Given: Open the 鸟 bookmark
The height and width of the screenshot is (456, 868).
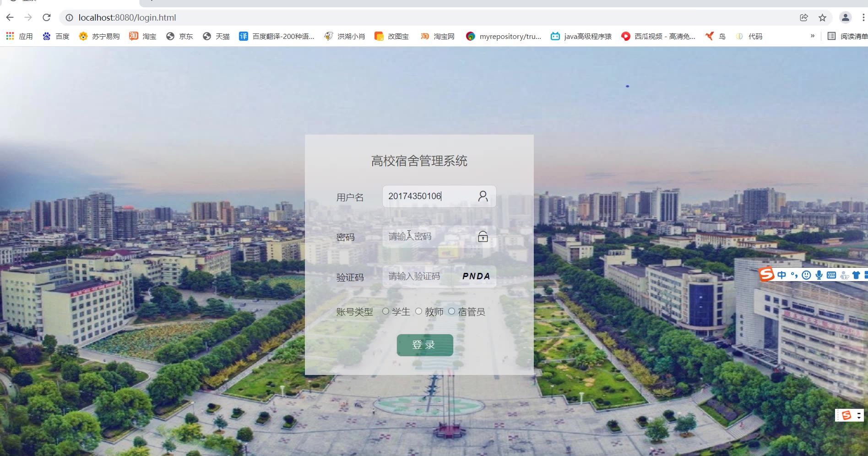Looking at the screenshot, I should pos(716,36).
